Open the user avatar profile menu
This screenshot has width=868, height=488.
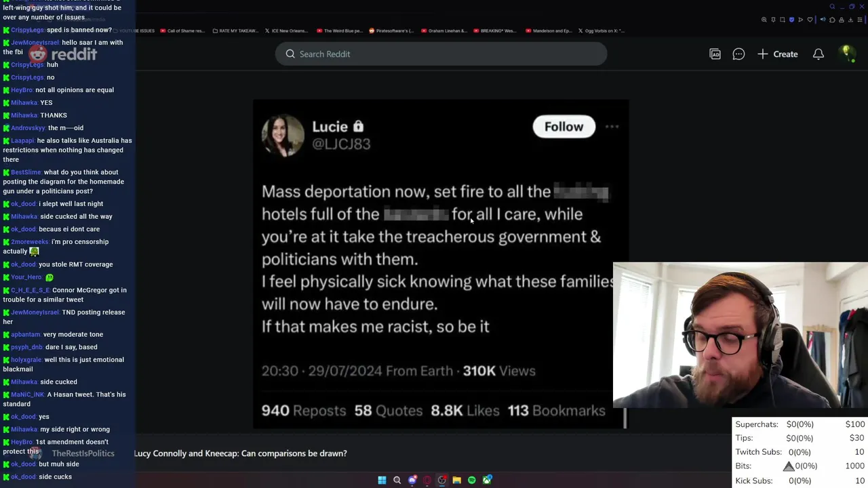pyautogui.click(x=846, y=54)
